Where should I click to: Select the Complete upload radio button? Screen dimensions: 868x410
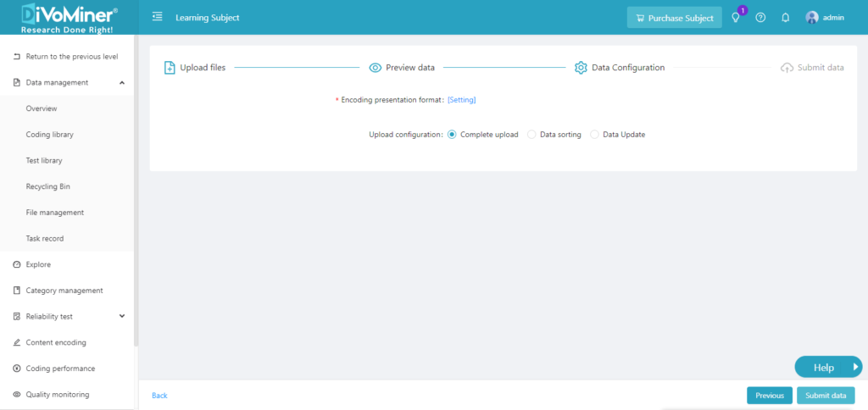point(452,135)
